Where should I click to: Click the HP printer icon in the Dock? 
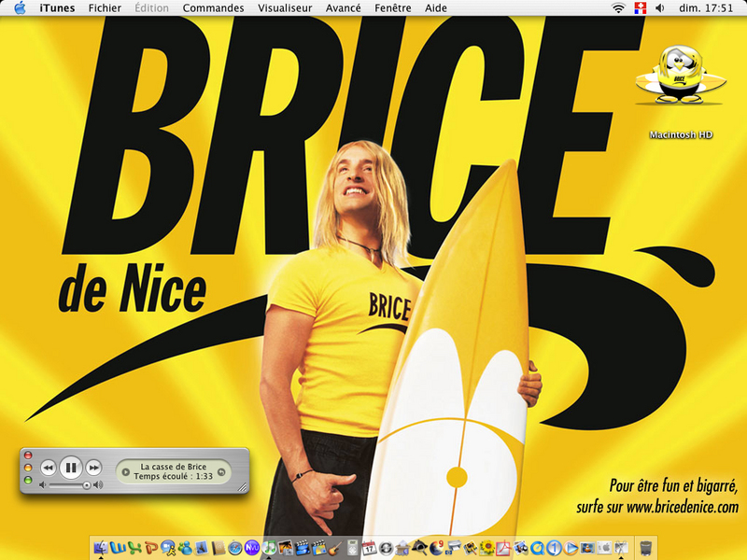point(453,548)
